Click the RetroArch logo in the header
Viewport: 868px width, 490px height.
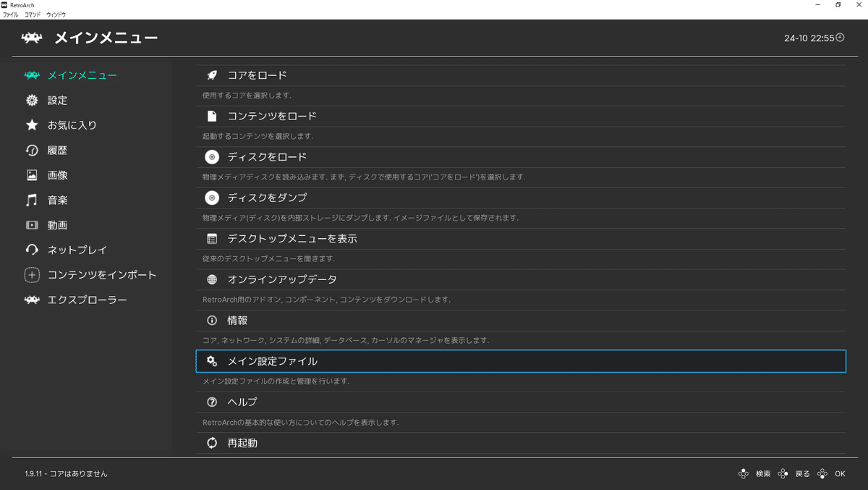[x=32, y=38]
